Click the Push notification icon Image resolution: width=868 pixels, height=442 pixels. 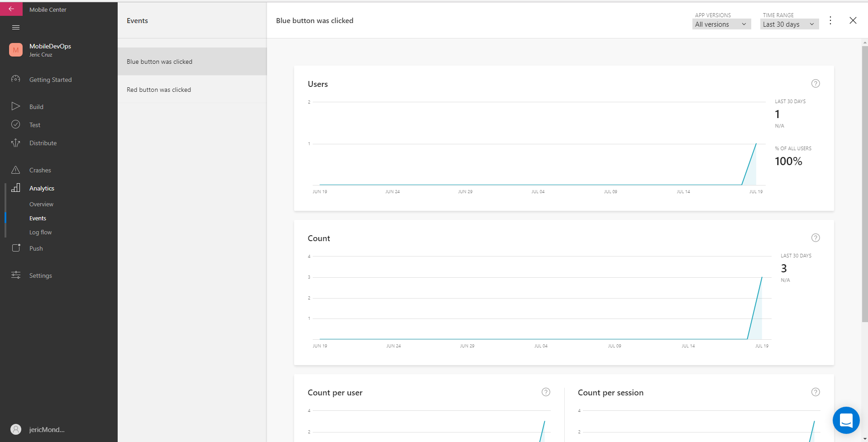click(16, 248)
